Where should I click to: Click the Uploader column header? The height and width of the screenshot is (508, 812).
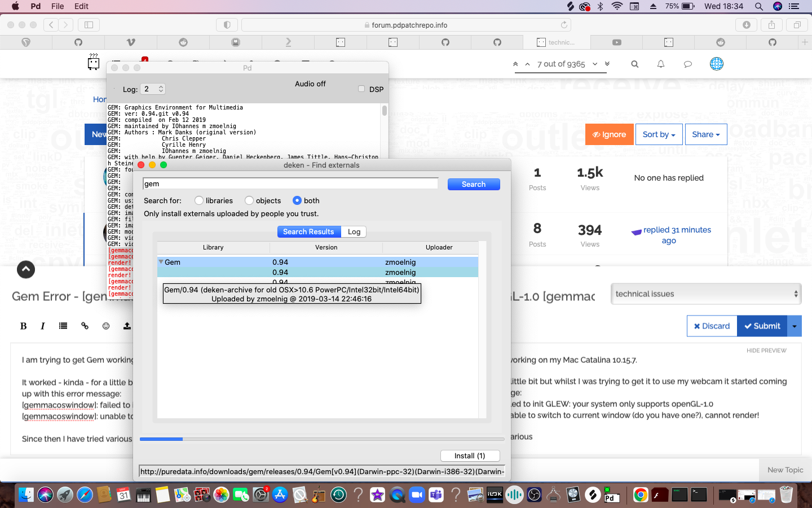tap(439, 247)
